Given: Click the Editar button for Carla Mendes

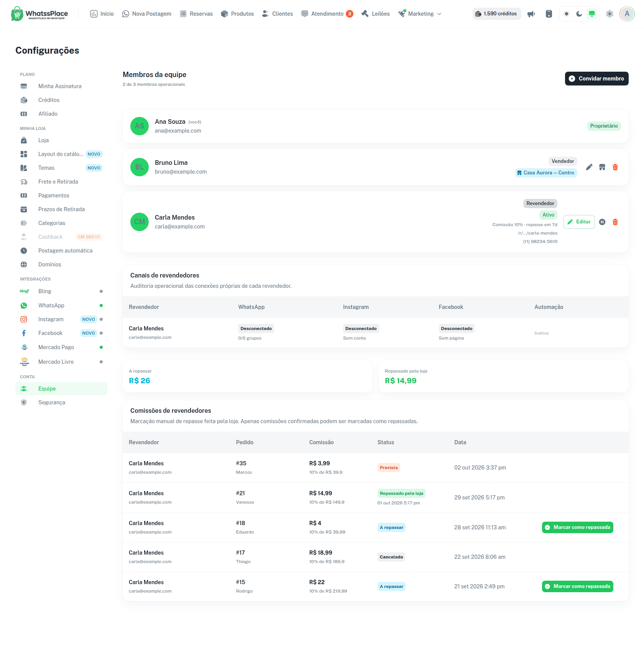Looking at the screenshot, I should [x=579, y=222].
